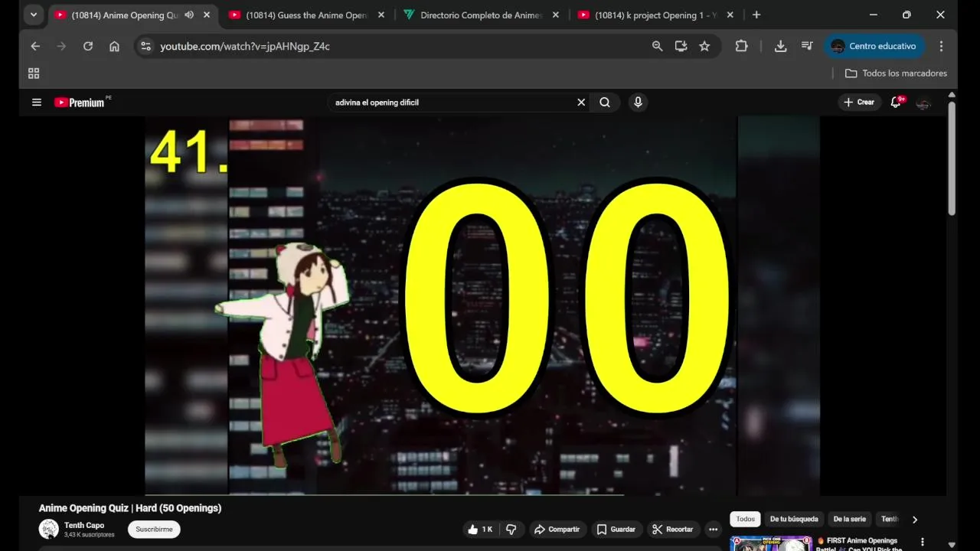Open the YouTube account avatar menu

(923, 103)
